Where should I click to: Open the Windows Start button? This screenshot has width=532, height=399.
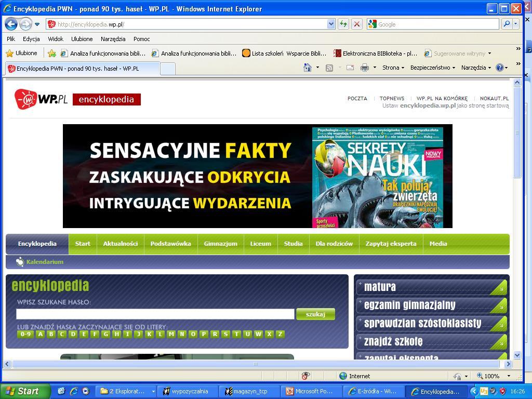(x=25, y=391)
